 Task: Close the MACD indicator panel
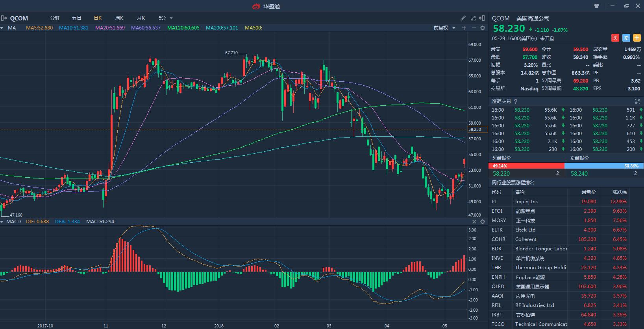pyautogui.click(x=474, y=222)
